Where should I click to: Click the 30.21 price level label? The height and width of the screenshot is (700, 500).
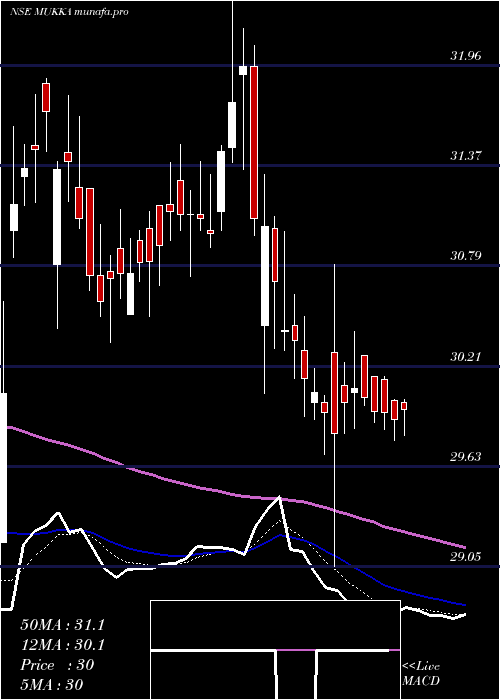click(x=466, y=357)
